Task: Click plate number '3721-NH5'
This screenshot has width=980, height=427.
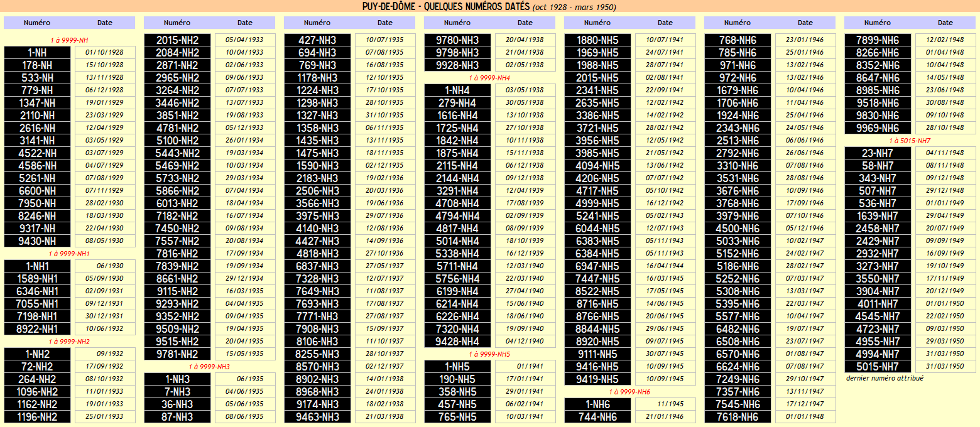Action: (x=597, y=128)
